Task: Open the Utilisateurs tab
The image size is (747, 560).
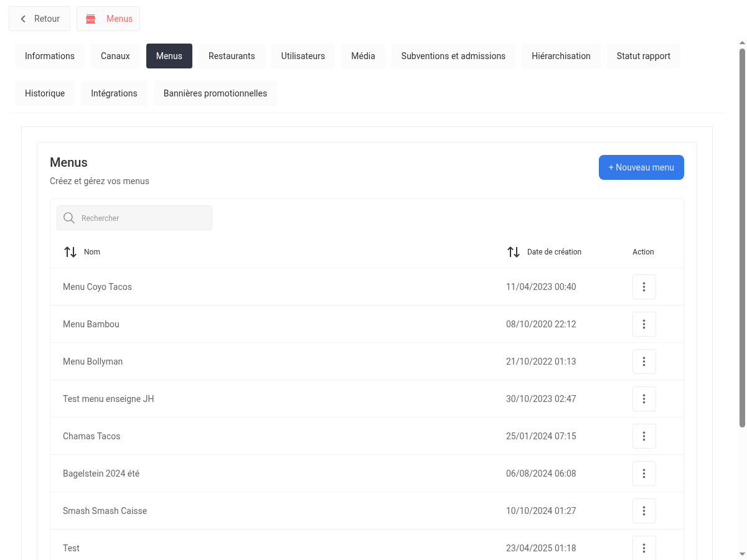Action: point(303,56)
